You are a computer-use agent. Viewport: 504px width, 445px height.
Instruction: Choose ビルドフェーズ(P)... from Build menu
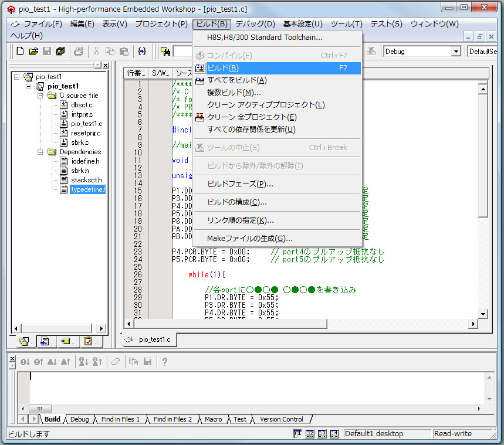coord(240,184)
